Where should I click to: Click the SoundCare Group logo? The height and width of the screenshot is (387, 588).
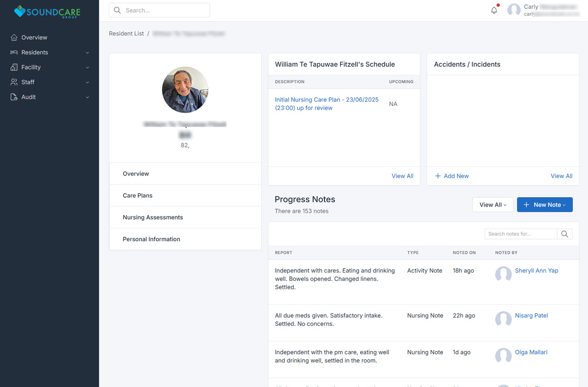pyautogui.click(x=48, y=12)
